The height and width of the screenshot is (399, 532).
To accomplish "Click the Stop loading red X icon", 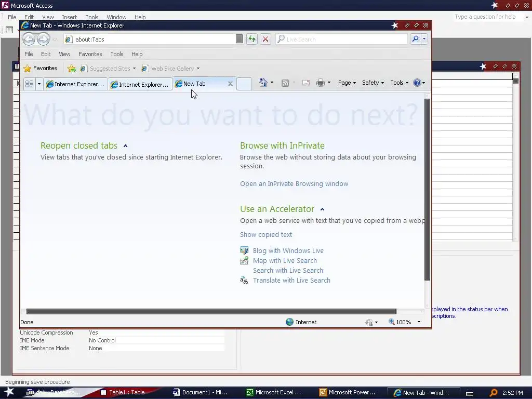I will click(x=265, y=39).
